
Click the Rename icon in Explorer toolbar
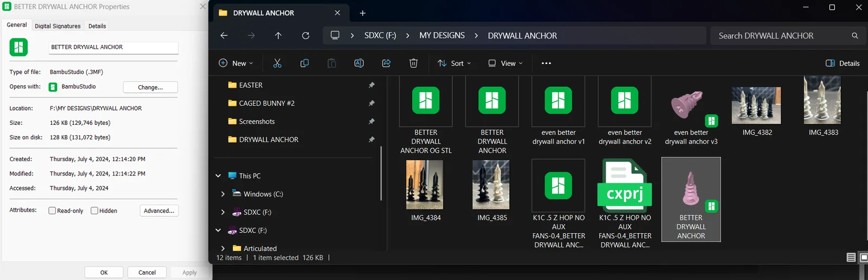[x=359, y=63]
